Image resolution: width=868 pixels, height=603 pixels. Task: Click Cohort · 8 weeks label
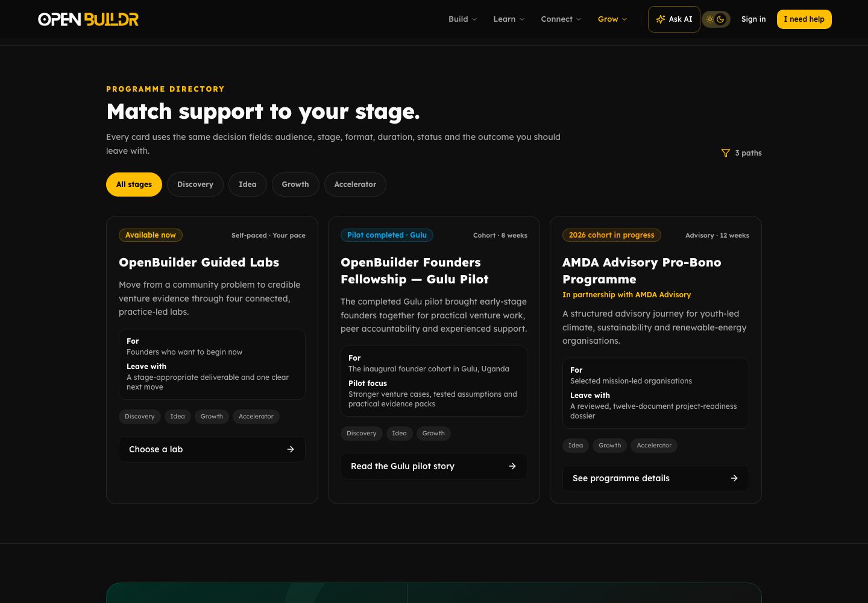click(x=500, y=235)
